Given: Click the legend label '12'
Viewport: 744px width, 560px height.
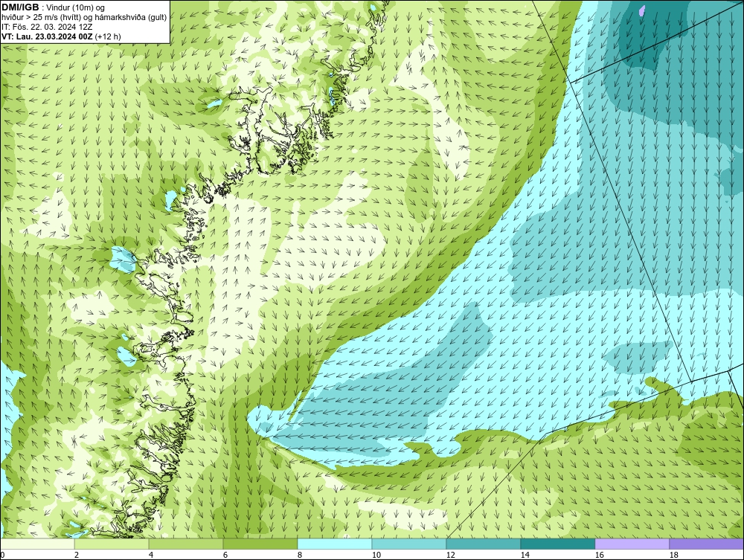Looking at the screenshot, I should (451, 556).
